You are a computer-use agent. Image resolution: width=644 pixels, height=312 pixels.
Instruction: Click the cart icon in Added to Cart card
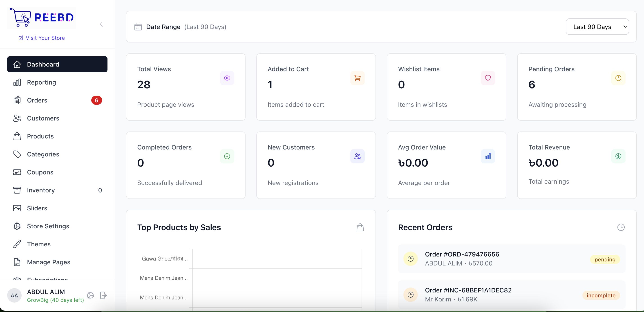[357, 78]
